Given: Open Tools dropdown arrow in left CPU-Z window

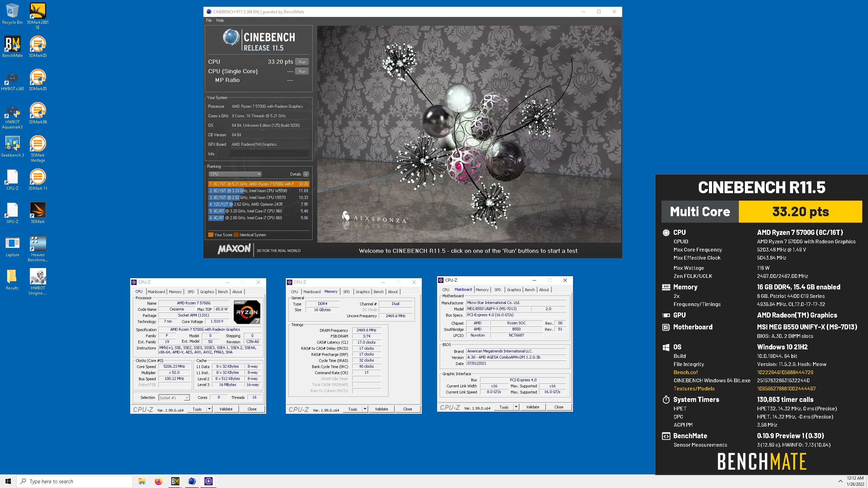Looking at the screenshot, I should click(x=209, y=409).
